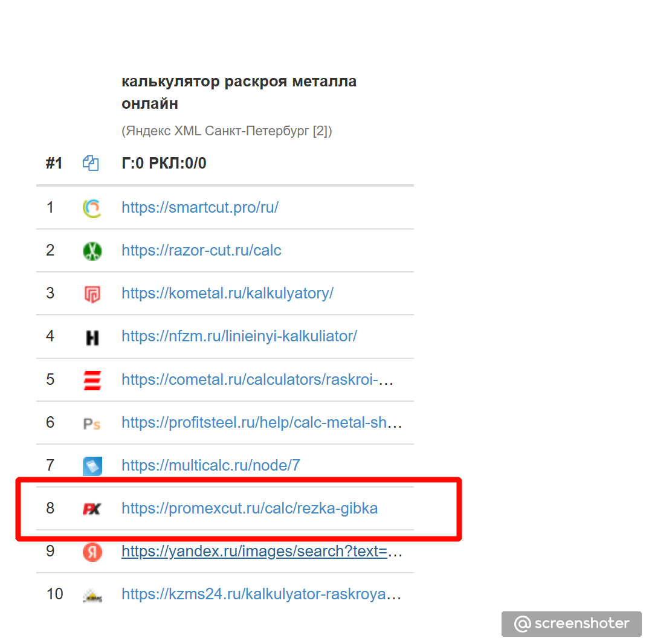Follow the kometal.ru/kalkulyatory link
The width and height of the screenshot is (649, 644).
[x=227, y=294]
